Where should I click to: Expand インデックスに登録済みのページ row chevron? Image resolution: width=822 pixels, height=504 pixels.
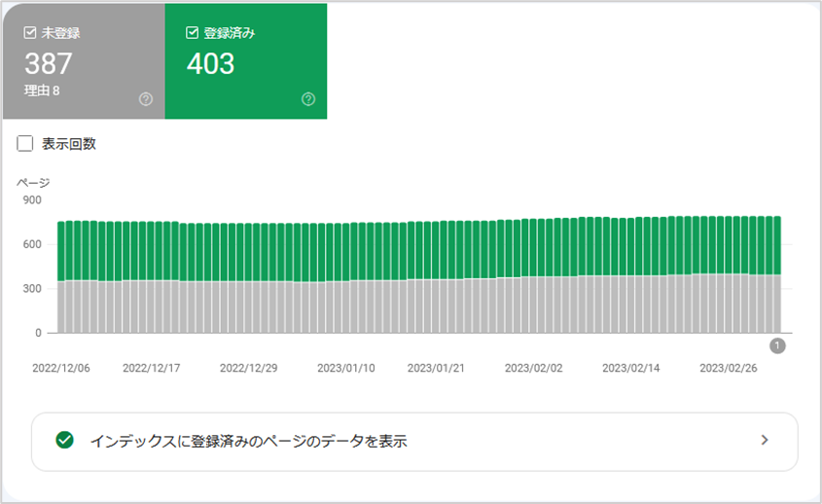pyautogui.click(x=765, y=440)
